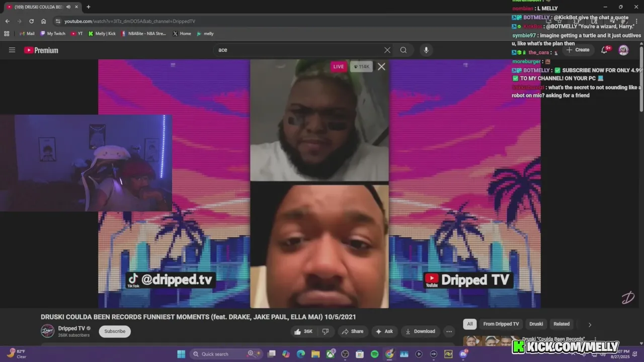Clear the search text with X
The width and height of the screenshot is (644, 362).
pos(387,50)
